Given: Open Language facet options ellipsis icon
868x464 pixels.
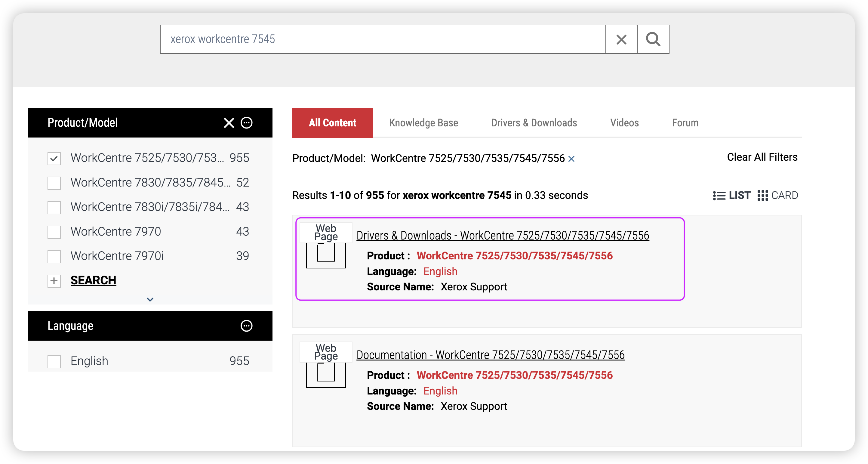Looking at the screenshot, I should pos(247,326).
